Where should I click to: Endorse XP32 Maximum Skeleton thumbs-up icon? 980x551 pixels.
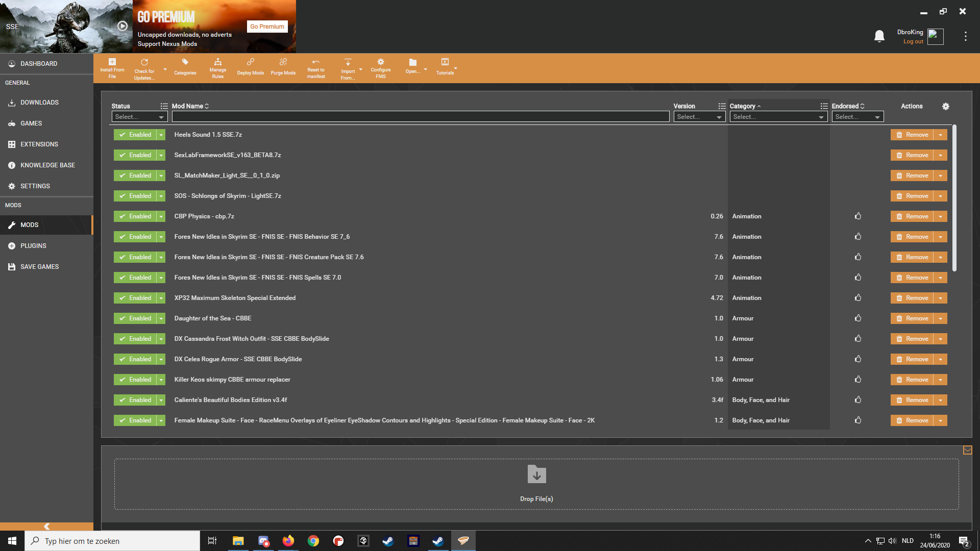[x=858, y=298]
